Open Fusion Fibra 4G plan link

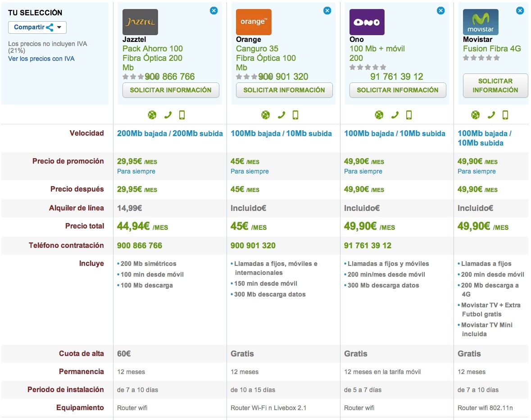coord(492,49)
